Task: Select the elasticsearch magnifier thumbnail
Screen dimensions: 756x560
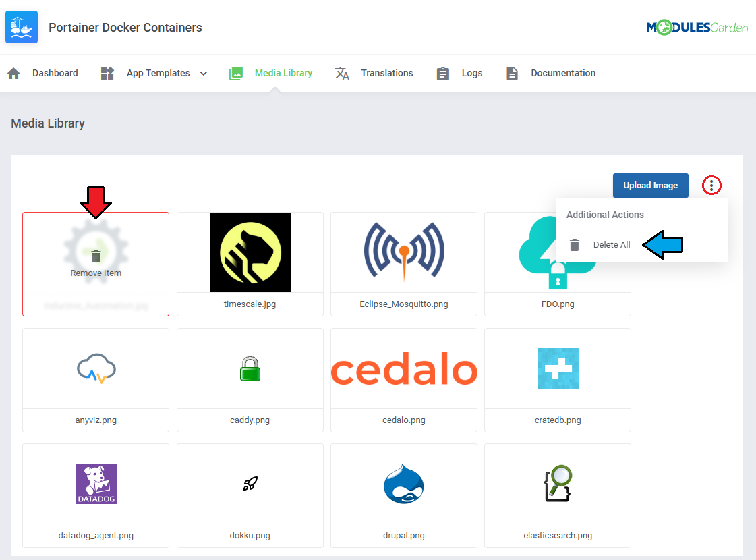Action: (558, 483)
